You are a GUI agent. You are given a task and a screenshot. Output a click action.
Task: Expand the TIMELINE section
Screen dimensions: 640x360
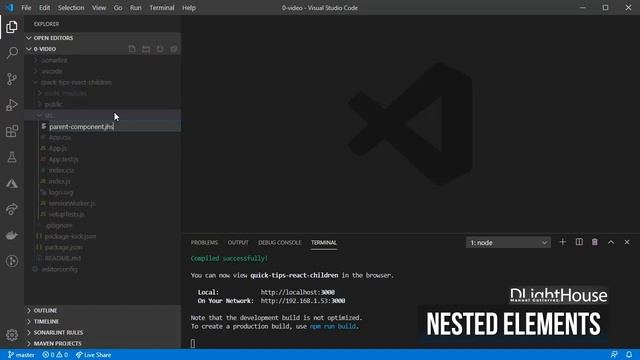tap(102, 322)
